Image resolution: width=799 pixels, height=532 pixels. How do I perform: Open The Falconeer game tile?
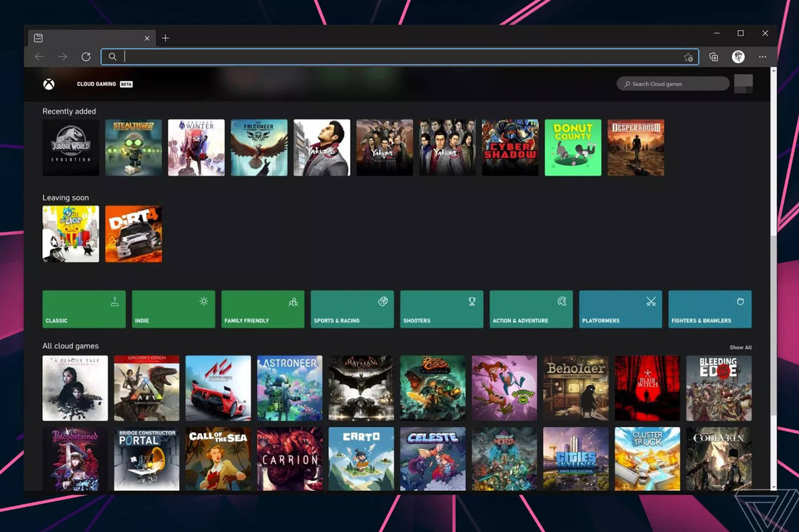point(259,147)
